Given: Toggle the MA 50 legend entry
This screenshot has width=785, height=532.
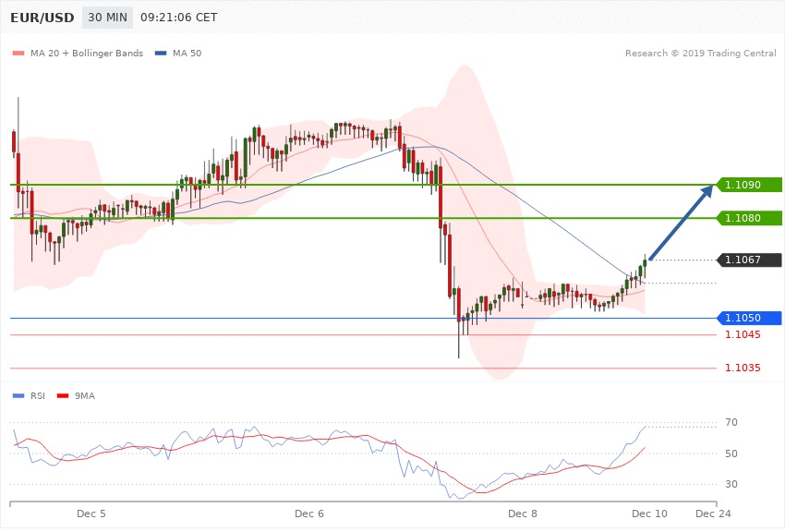Looking at the screenshot, I should [x=178, y=54].
